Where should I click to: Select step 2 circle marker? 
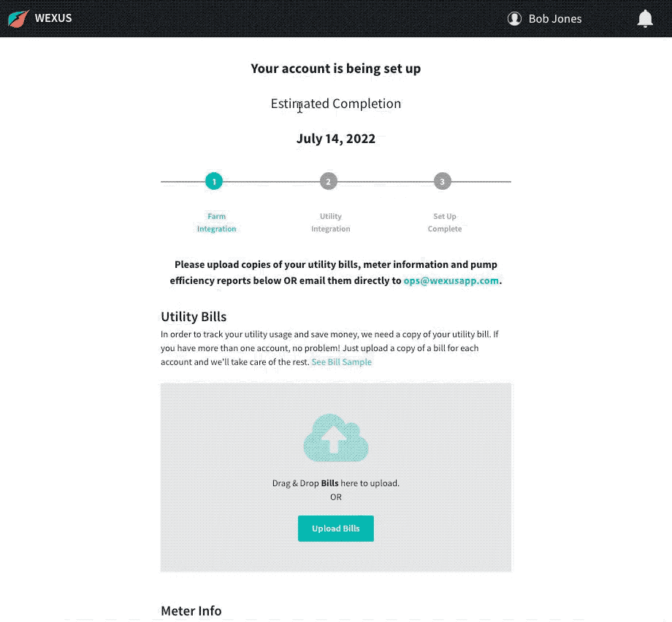tap(328, 181)
